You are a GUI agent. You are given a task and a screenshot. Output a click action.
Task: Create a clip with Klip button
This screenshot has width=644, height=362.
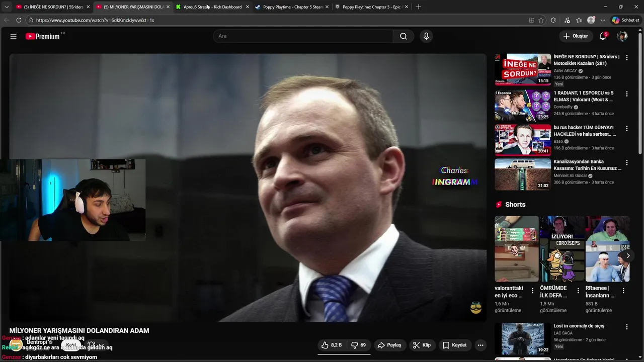422,345
